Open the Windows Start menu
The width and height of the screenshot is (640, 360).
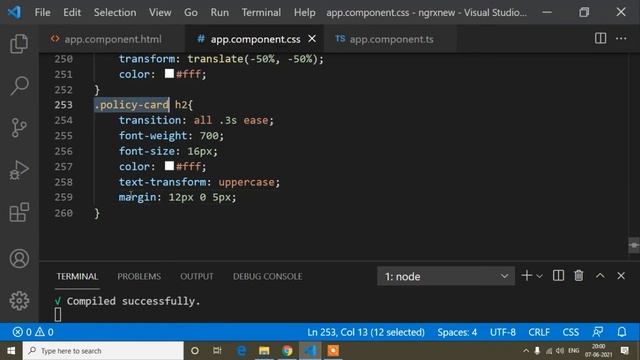(x=11, y=351)
